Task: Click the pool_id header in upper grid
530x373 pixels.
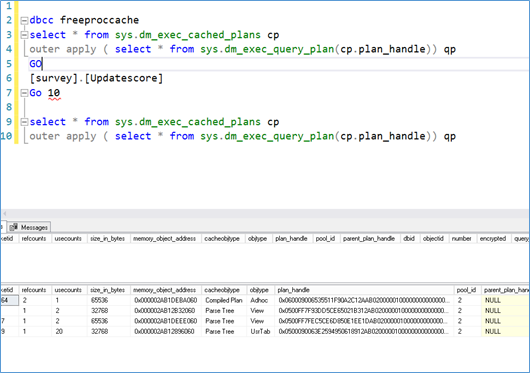Action: (326, 239)
